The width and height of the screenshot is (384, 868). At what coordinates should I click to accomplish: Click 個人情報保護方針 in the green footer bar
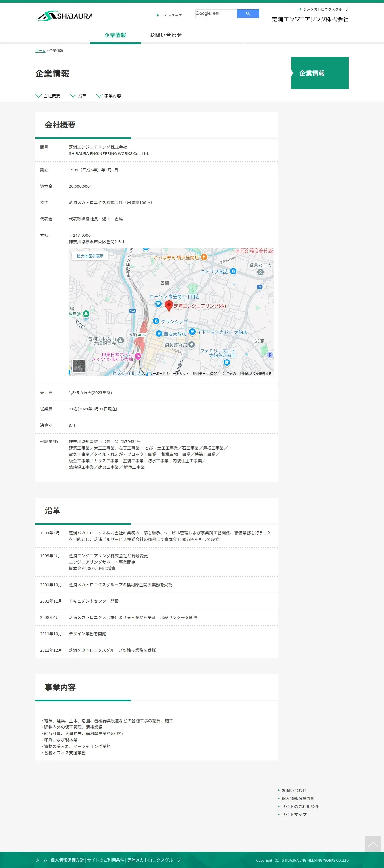tap(67, 860)
